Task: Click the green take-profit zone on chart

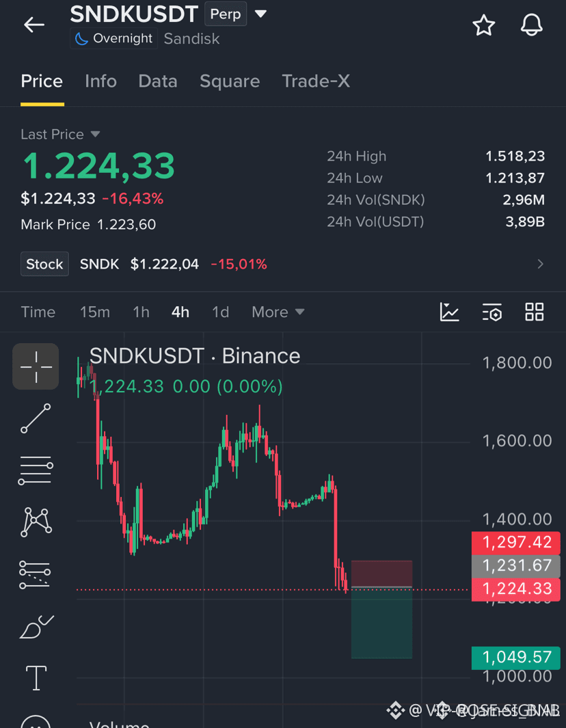Action: tap(381, 623)
